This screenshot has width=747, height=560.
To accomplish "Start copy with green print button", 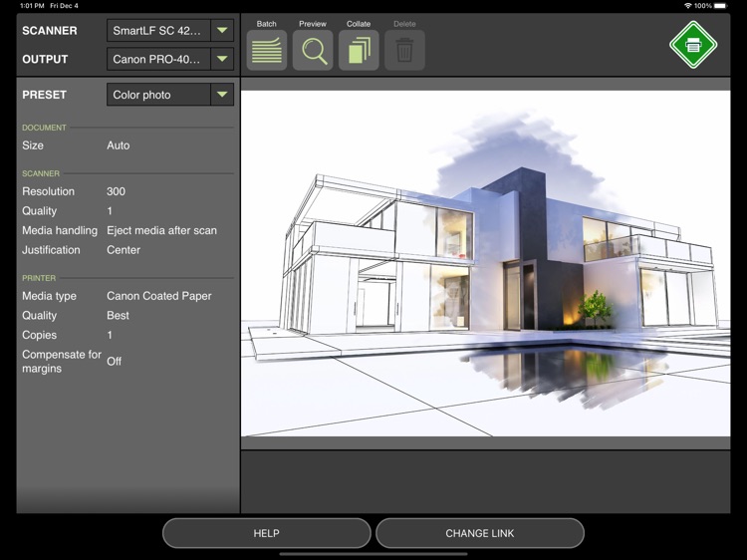I will click(693, 45).
